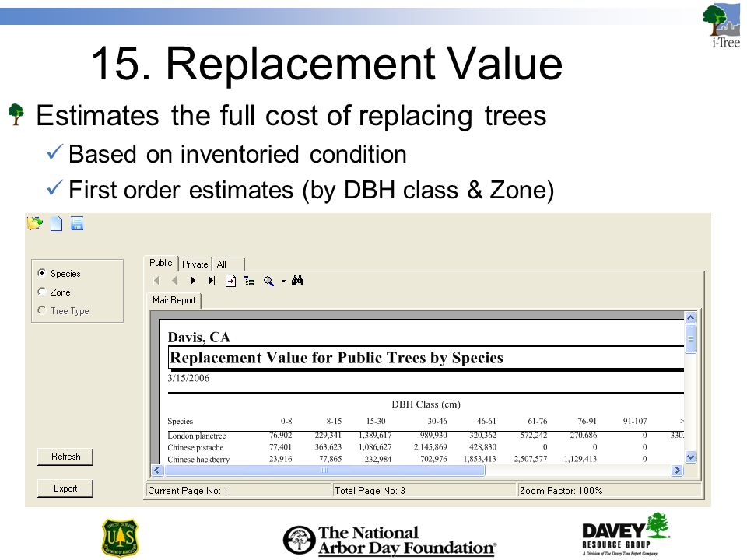Click the Davis, CA report title
This screenshot has height=560, width=747.
pos(198,337)
